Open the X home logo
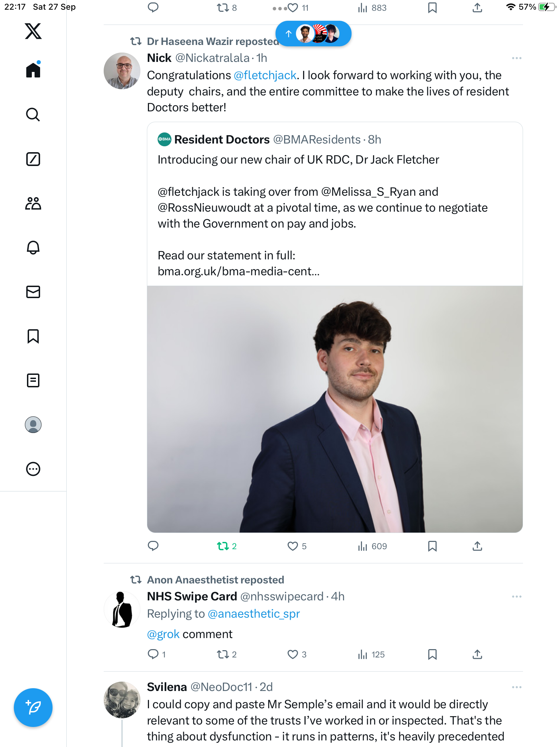560x747 pixels. [33, 31]
